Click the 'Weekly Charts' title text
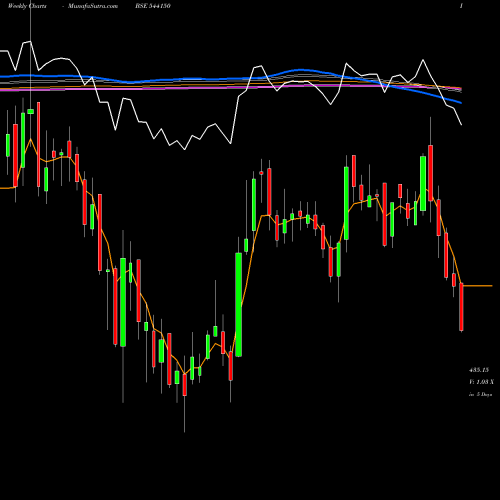The width and height of the screenshot is (500, 500). [x=27, y=6]
